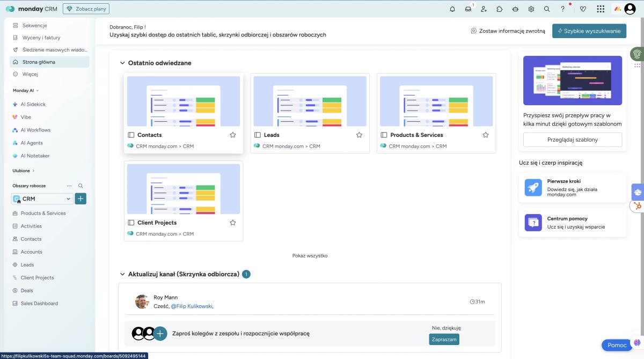The width and height of the screenshot is (644, 359).
Task: Open Pierwsze kroki card
Action: point(573,188)
